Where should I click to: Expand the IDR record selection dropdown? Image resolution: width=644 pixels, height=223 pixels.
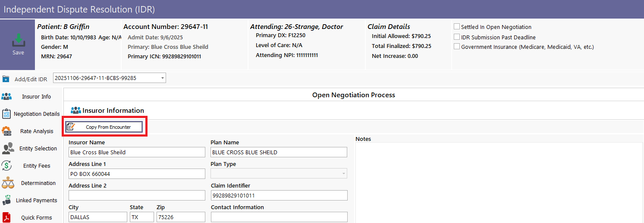click(162, 78)
